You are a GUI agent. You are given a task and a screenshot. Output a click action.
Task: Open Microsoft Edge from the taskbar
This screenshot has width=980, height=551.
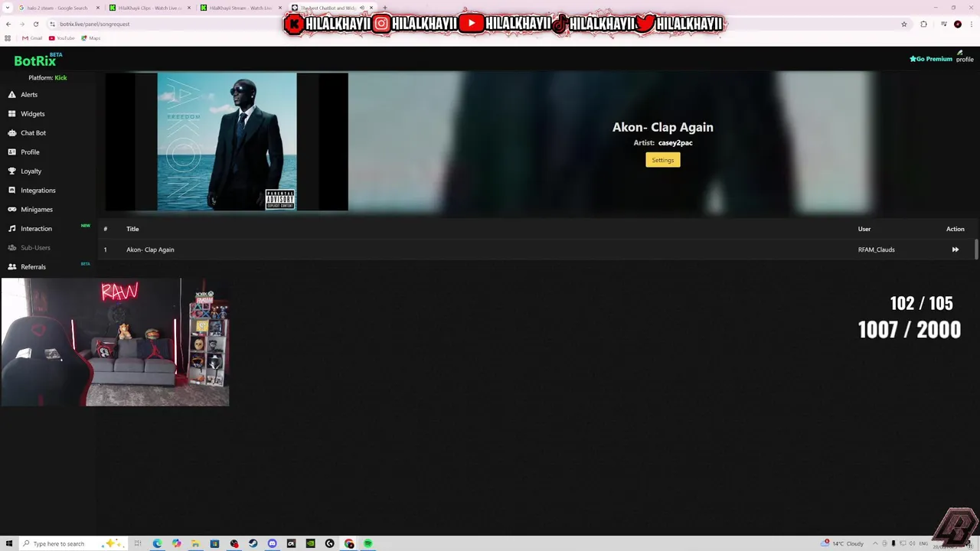[x=157, y=543]
